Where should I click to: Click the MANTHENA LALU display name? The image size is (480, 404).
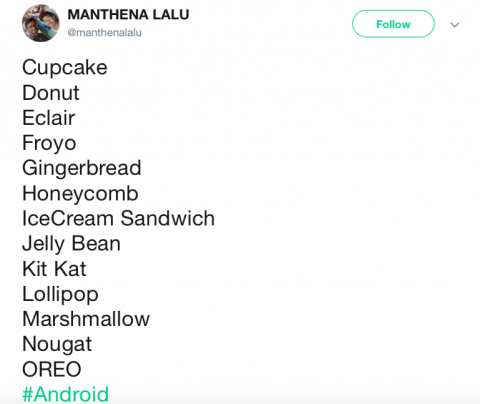pos(128,15)
